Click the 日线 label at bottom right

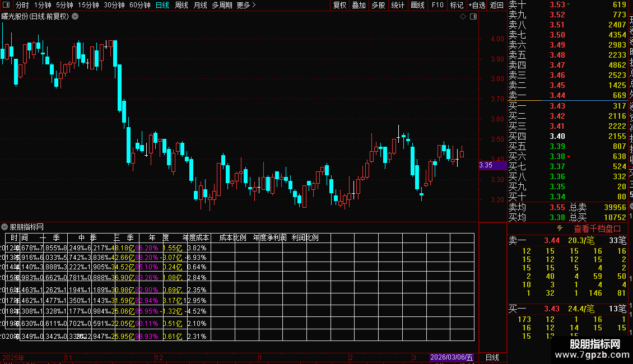click(492, 357)
